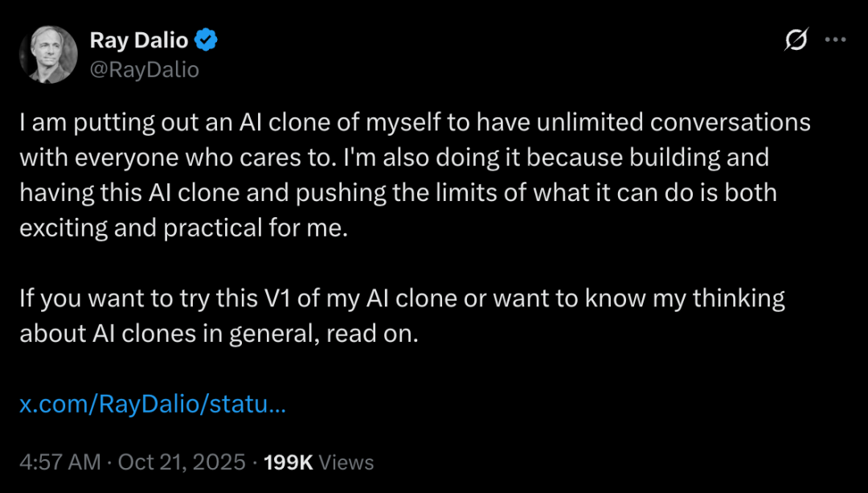
Task: Click the Oct 21, 2025 date
Action: [182, 462]
